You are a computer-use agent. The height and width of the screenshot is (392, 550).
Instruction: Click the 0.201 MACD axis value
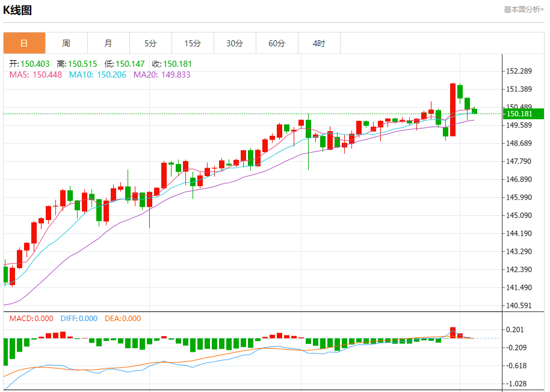click(514, 329)
